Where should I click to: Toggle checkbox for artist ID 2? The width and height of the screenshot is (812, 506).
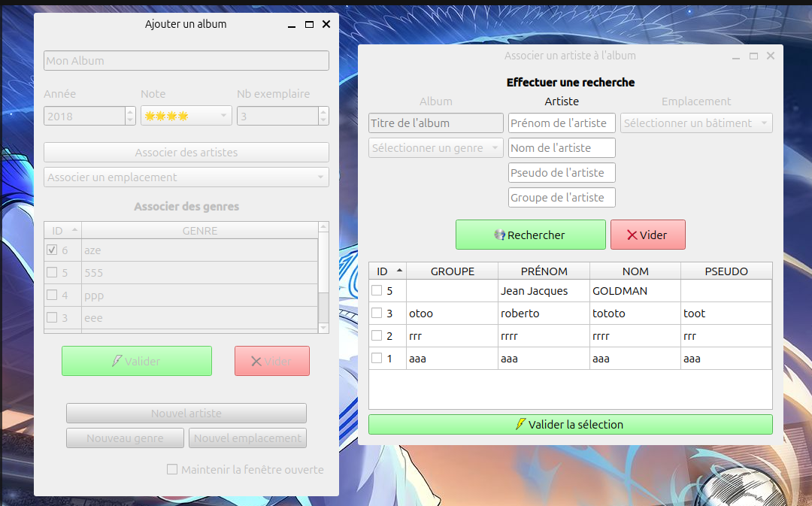tap(377, 336)
